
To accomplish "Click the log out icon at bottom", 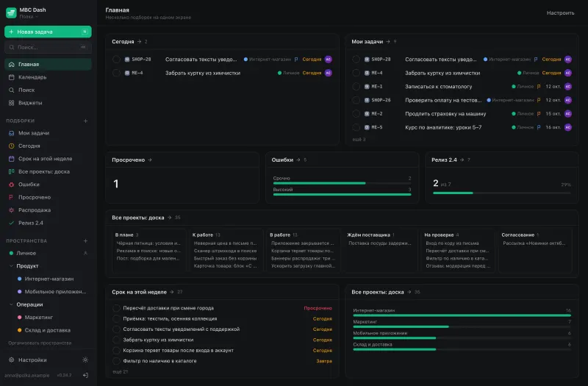I will [85, 375].
